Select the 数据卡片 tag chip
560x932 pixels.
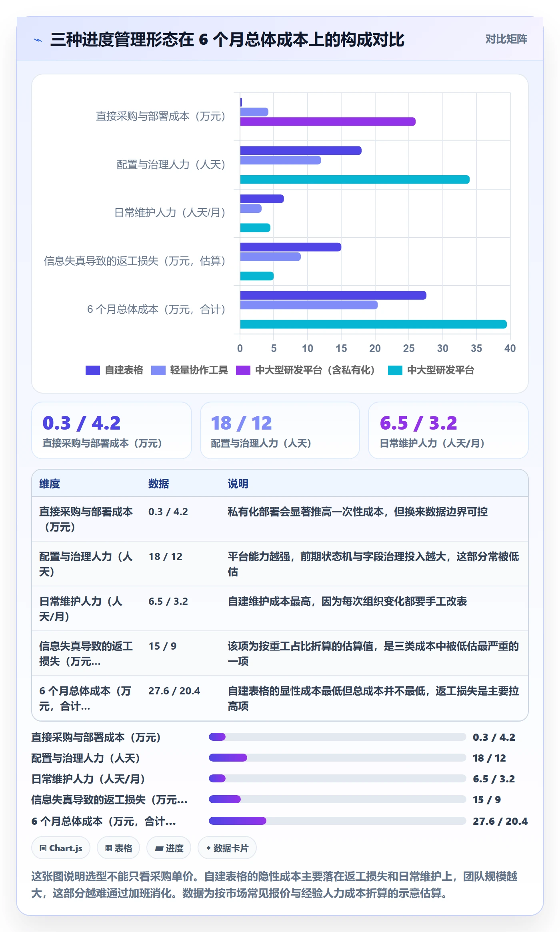(x=227, y=848)
